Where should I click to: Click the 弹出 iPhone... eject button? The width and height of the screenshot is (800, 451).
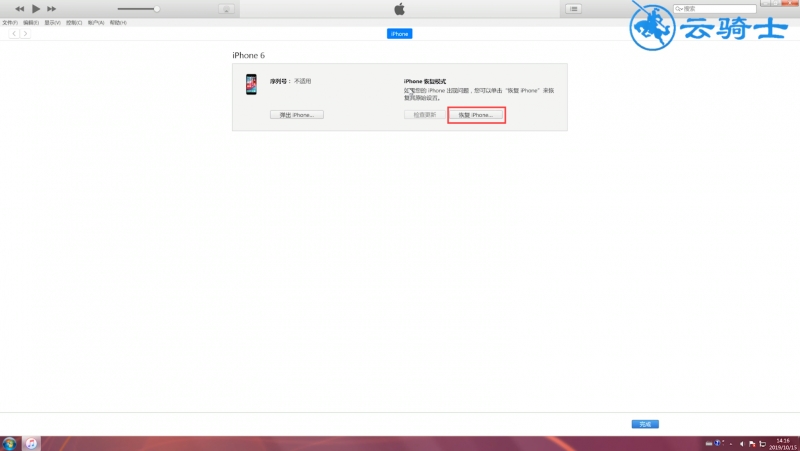[x=296, y=115]
